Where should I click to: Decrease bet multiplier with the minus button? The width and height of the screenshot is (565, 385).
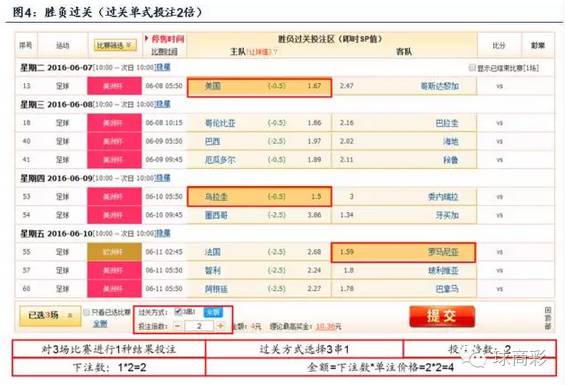pyautogui.click(x=178, y=326)
